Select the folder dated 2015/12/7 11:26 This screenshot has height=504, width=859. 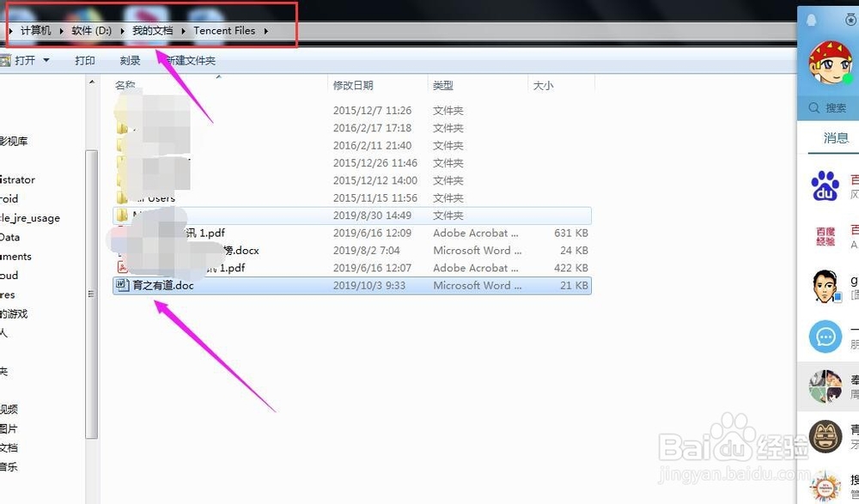[351, 110]
